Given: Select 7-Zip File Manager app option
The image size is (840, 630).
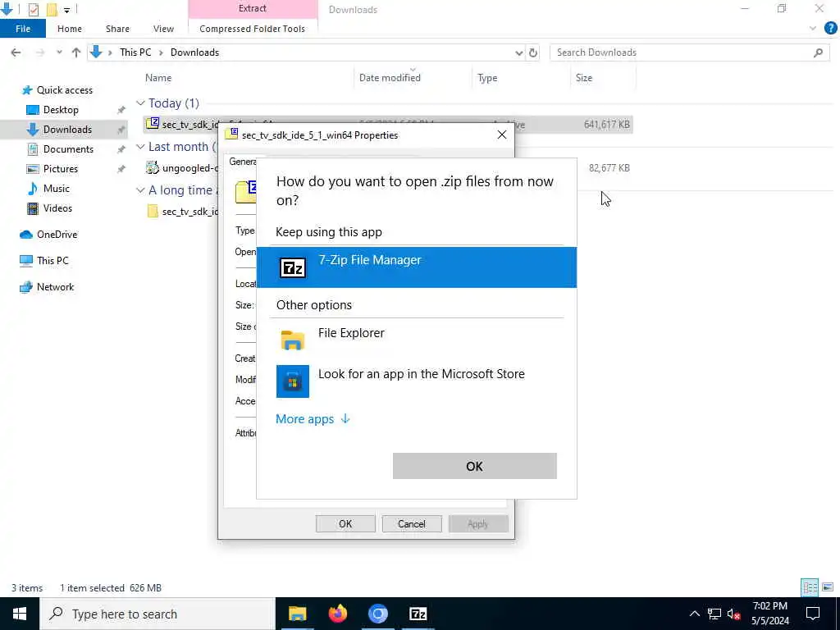Looking at the screenshot, I should click(416, 267).
